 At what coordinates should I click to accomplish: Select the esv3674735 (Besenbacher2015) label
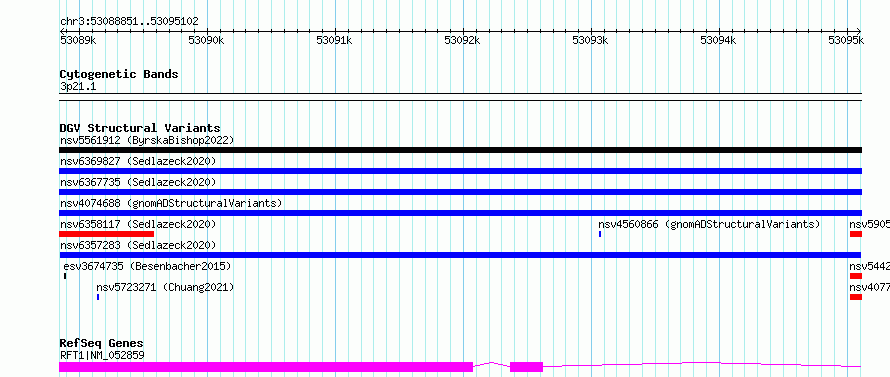(x=147, y=266)
